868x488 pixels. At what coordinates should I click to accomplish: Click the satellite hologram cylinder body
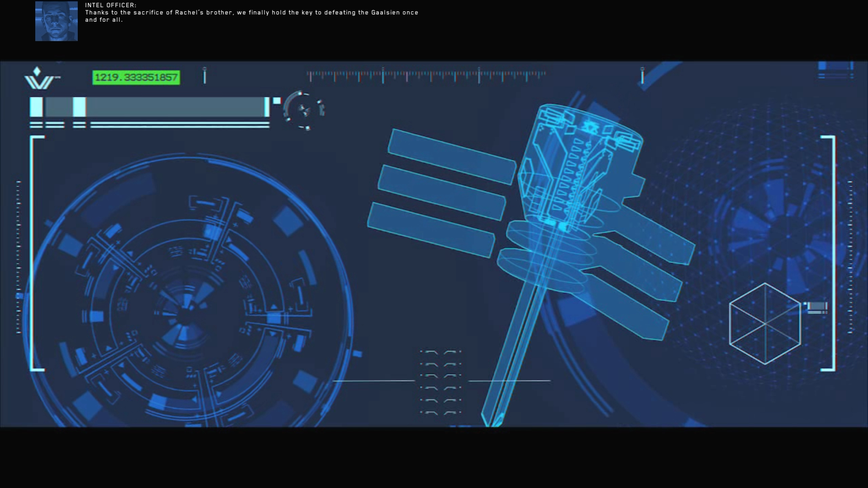(x=579, y=163)
